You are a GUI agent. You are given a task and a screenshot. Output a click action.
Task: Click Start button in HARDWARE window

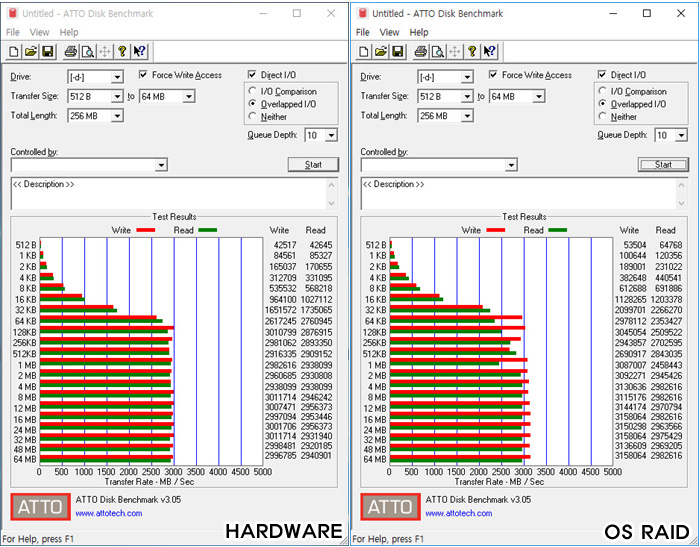tap(313, 165)
